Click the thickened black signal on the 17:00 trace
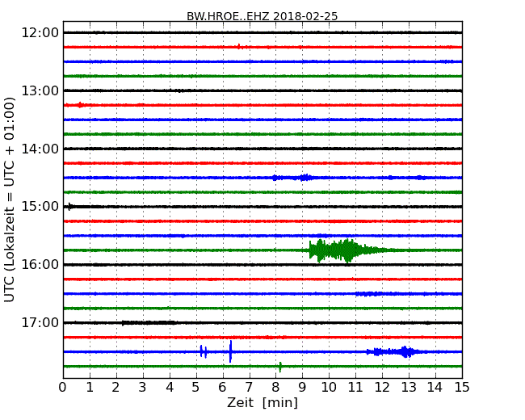 coord(149,323)
